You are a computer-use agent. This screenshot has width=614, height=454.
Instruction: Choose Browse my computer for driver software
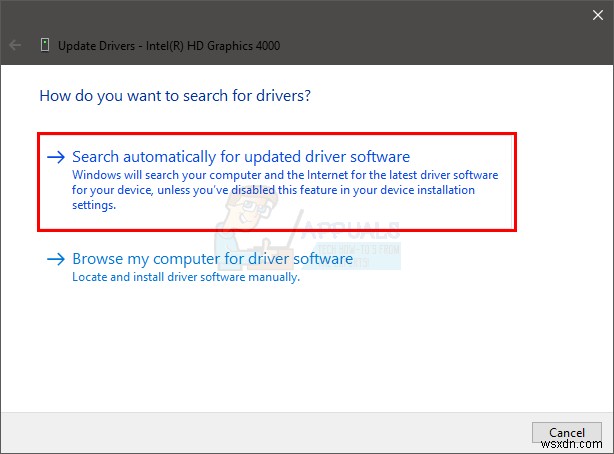213,259
